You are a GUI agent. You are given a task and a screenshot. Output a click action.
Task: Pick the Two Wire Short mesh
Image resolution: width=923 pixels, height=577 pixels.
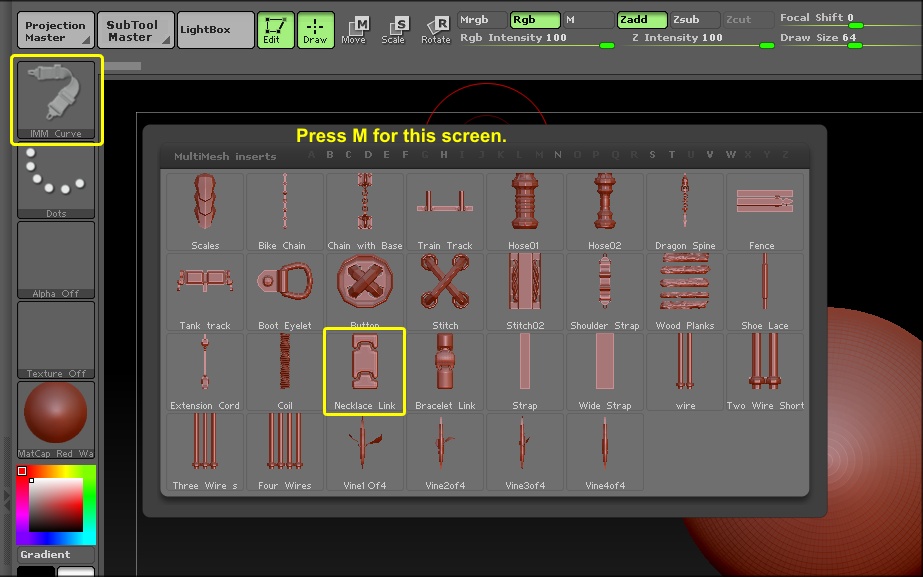765,372
